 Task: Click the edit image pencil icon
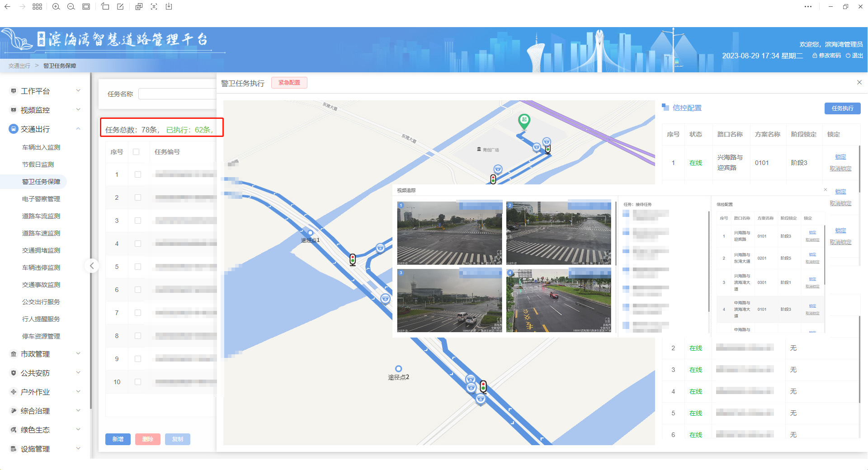pyautogui.click(x=120, y=7)
